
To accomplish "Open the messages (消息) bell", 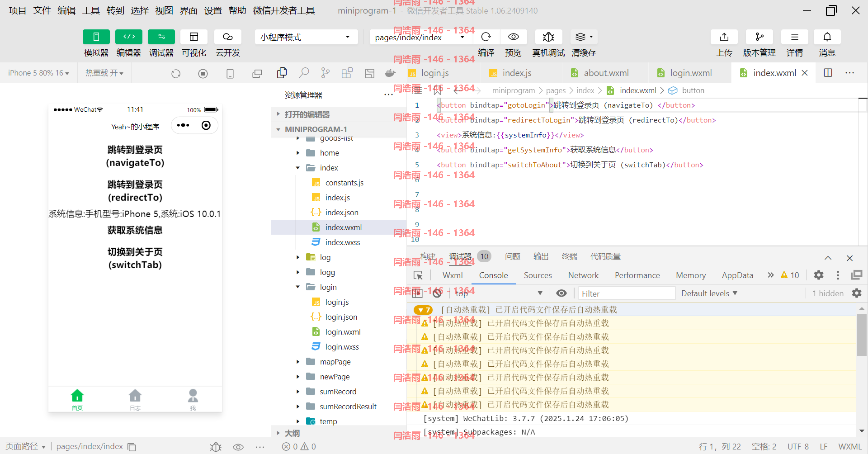I will pyautogui.click(x=827, y=37).
